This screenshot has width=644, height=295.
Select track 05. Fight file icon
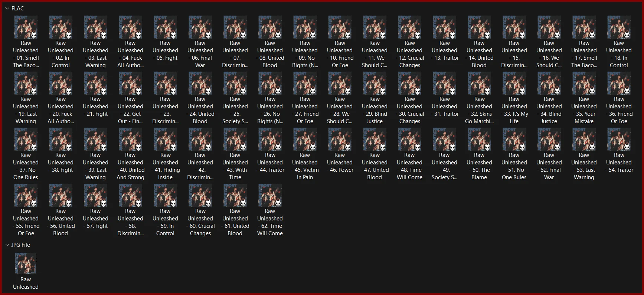[x=165, y=27]
